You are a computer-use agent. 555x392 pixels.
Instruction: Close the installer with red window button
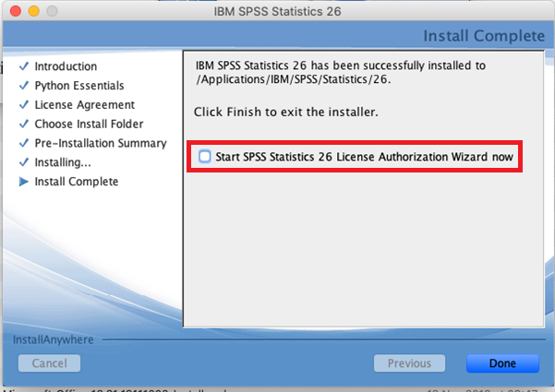pos(16,11)
